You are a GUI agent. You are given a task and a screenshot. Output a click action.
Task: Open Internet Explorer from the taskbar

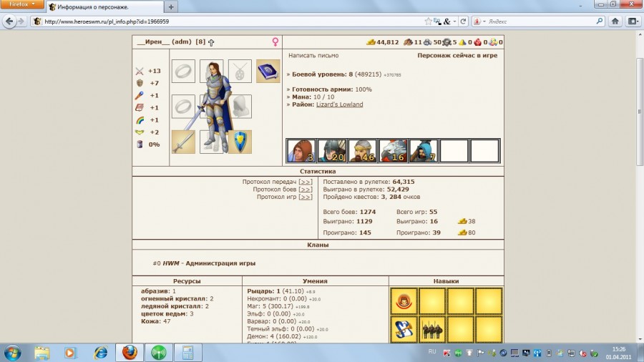[100, 353]
